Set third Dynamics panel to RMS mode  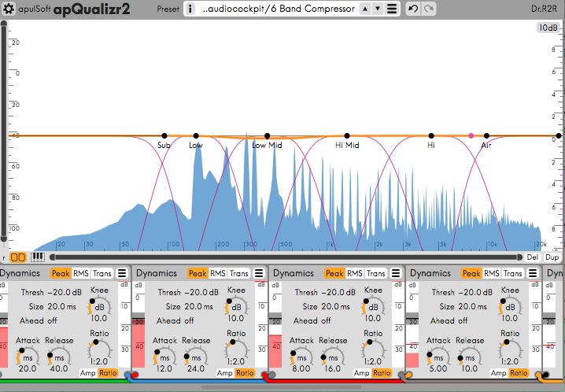(x=355, y=273)
